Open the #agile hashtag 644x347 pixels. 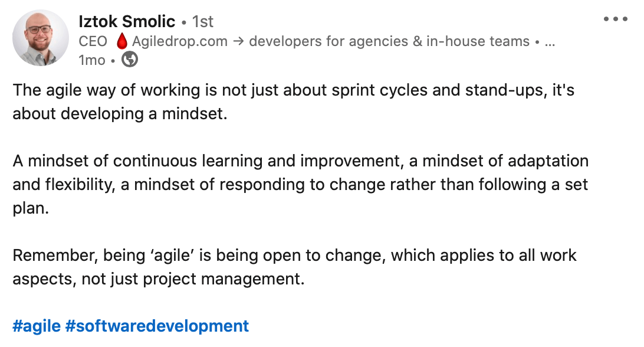tap(37, 326)
